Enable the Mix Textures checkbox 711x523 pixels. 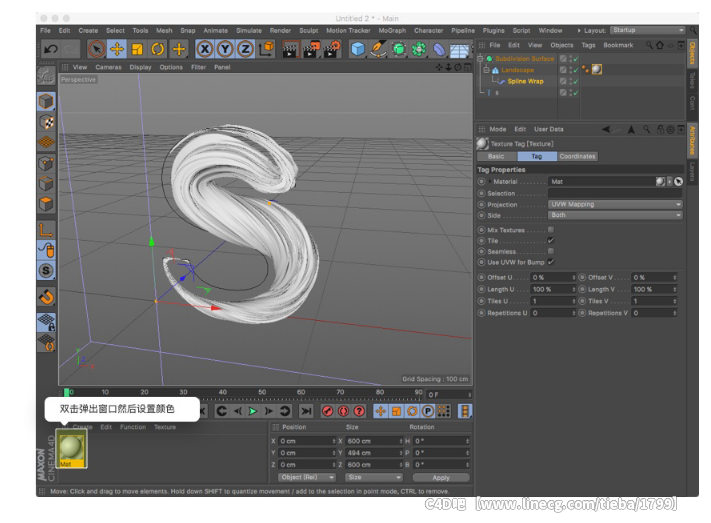pyautogui.click(x=551, y=230)
